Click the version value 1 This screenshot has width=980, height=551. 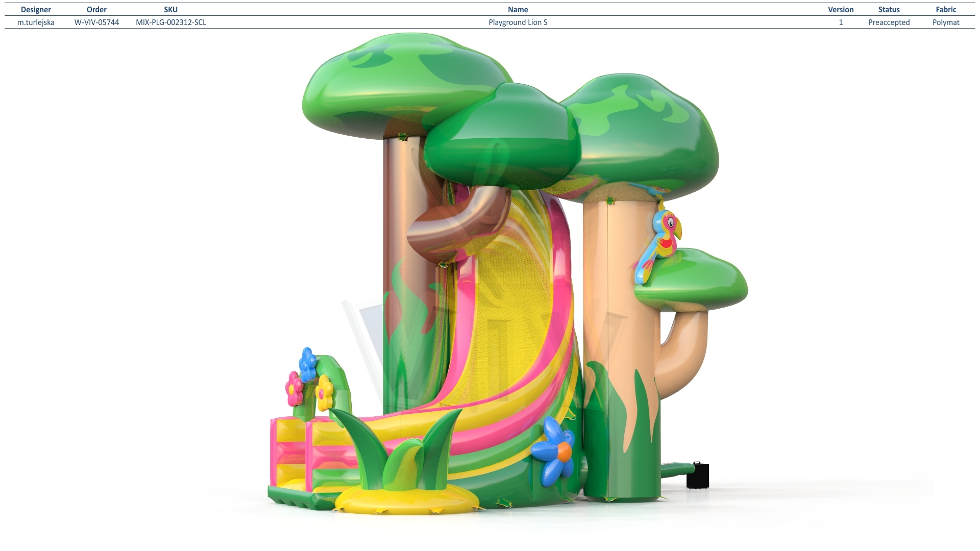pos(841,22)
